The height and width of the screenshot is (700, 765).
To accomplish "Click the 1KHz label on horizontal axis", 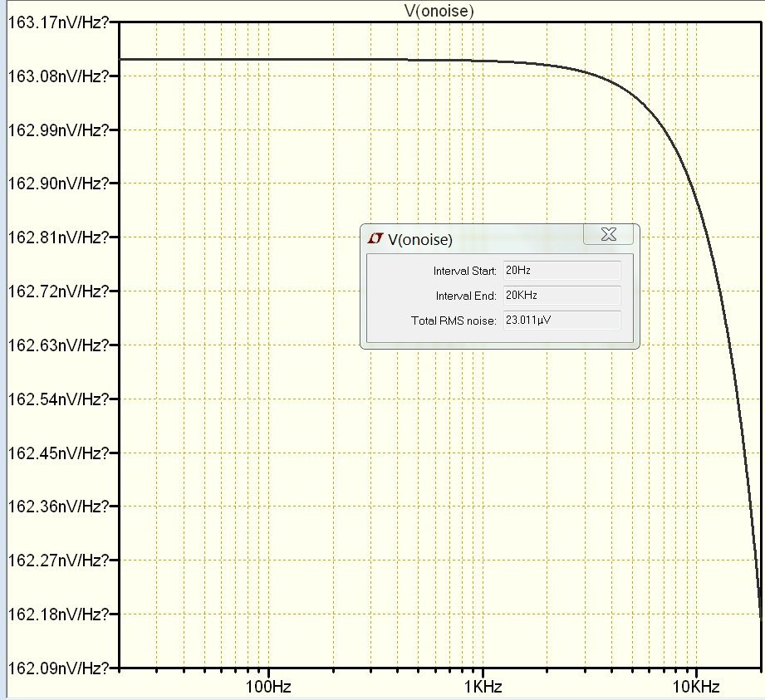I will 483,687.
